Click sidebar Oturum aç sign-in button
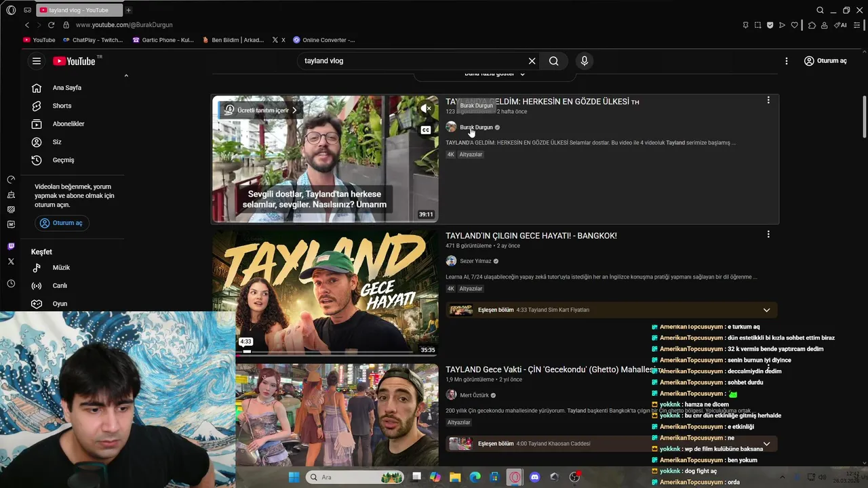Screen dimensions: 868x488 tap(62, 223)
